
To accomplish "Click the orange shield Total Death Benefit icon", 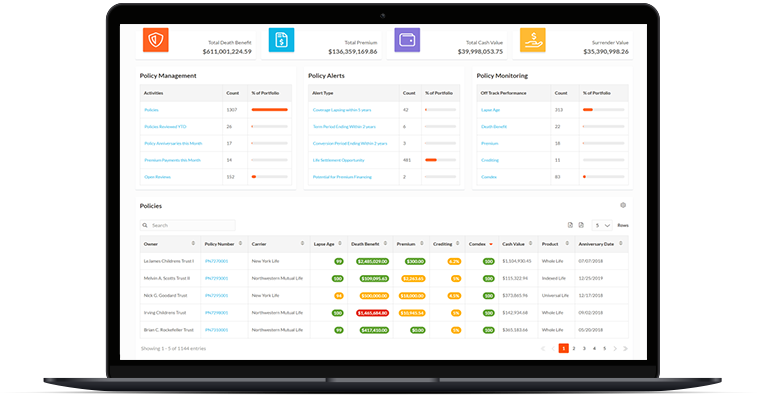I will [155, 40].
